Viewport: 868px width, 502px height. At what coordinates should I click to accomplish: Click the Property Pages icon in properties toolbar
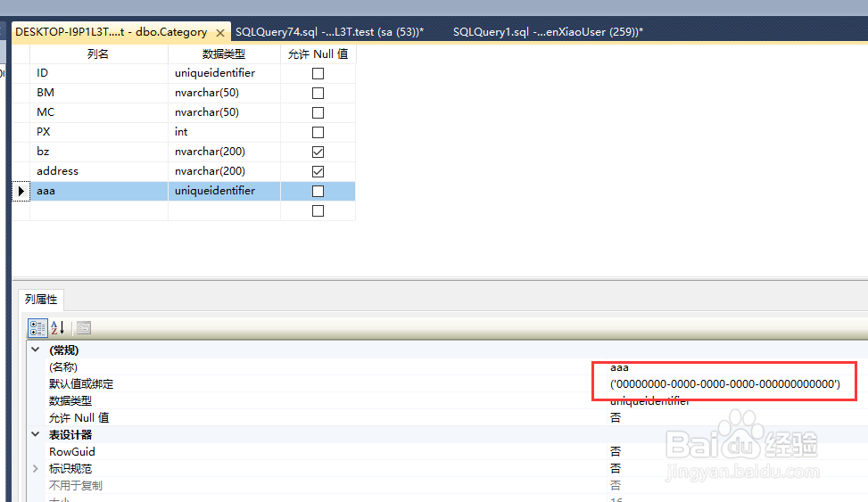pos(84,328)
